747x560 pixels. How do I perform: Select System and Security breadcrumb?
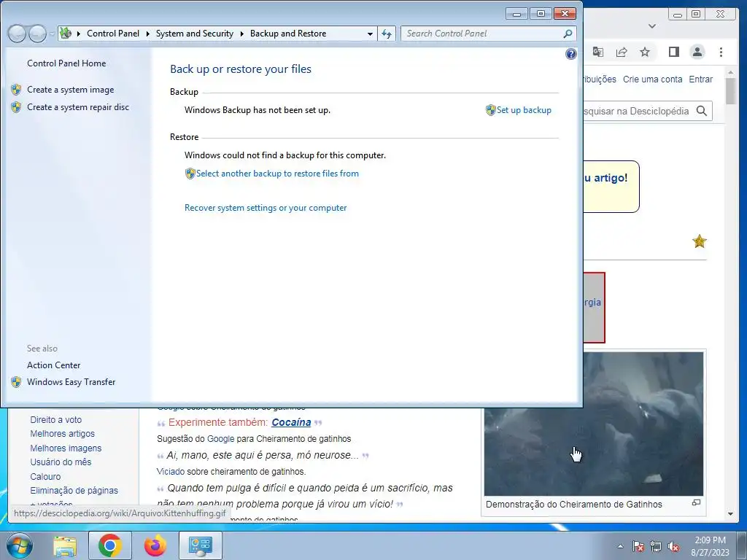(x=194, y=34)
